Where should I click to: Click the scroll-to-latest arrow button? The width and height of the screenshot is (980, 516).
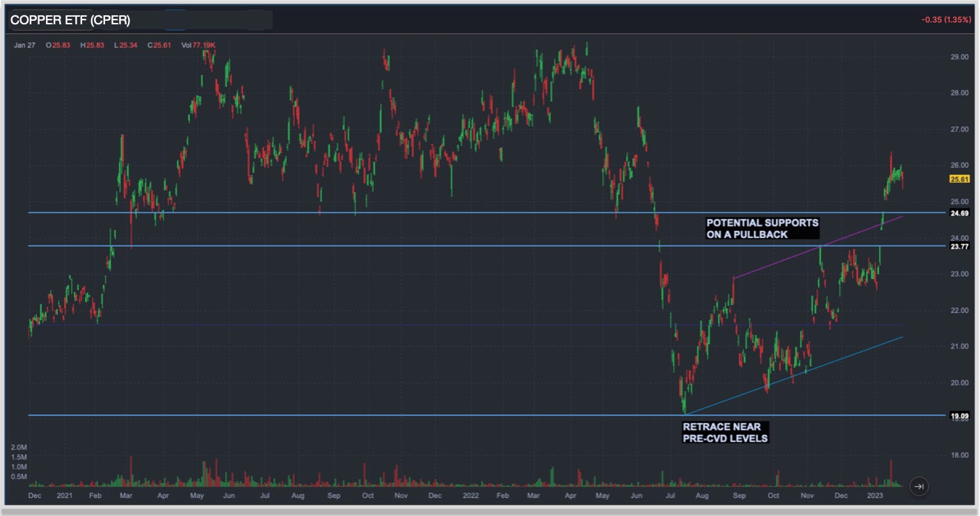(x=919, y=487)
